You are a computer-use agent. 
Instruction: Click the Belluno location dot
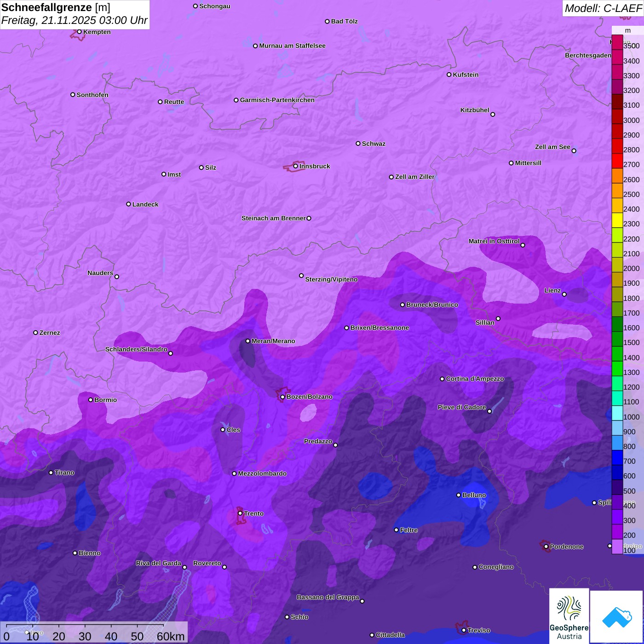click(x=458, y=495)
